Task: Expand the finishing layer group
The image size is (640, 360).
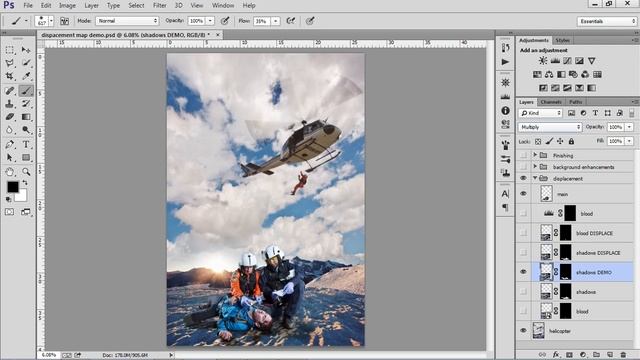Action: 535,155
